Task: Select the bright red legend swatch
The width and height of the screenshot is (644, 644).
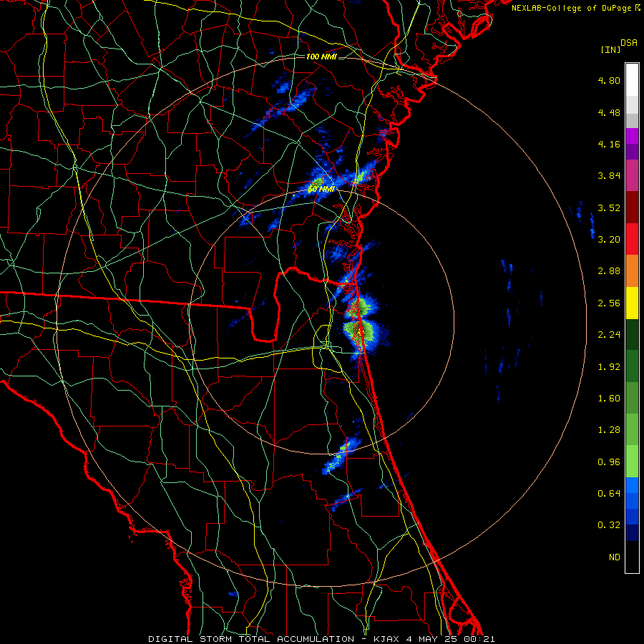Action: coord(632,239)
